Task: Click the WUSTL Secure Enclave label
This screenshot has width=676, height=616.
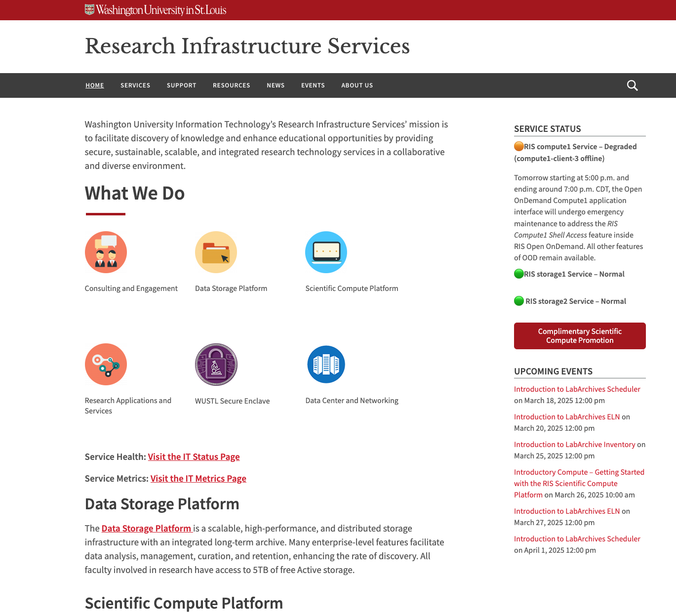Action: 233,401
